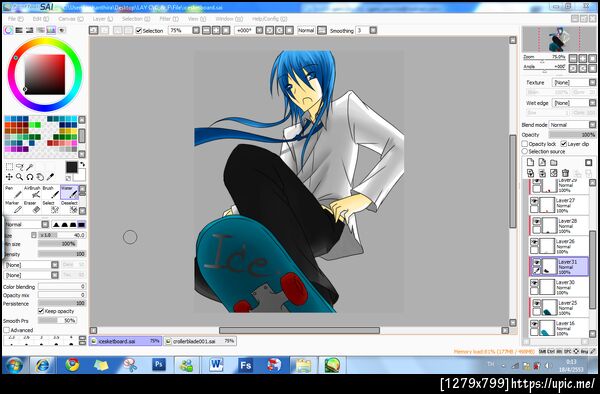Toggle the Selection display checkbox
Image resolution: width=600 pixels, height=394 pixels.
point(139,31)
